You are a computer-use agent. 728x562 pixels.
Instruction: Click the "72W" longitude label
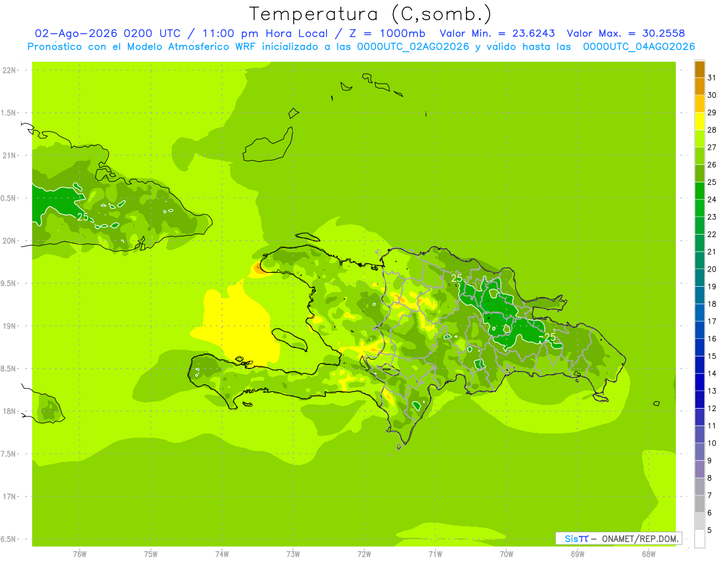(364, 554)
